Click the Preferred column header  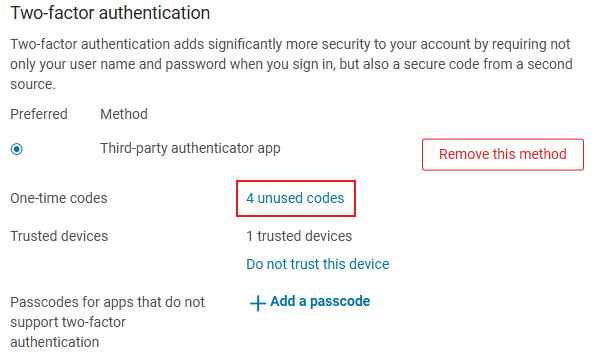click(x=39, y=114)
